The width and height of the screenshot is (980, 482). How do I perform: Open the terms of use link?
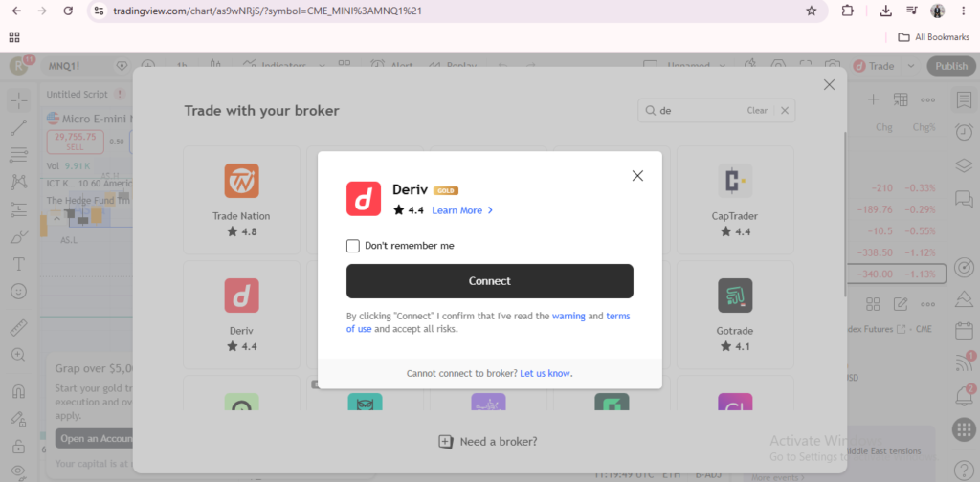[x=488, y=322]
